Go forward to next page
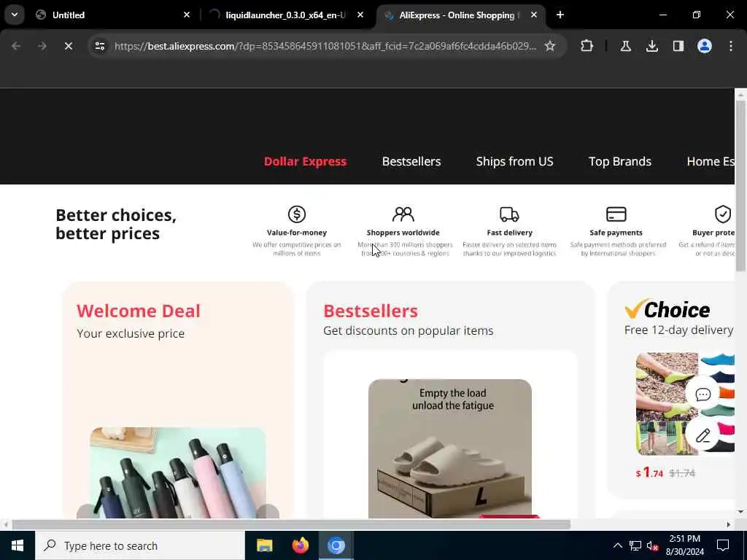The image size is (747, 560). click(x=42, y=46)
